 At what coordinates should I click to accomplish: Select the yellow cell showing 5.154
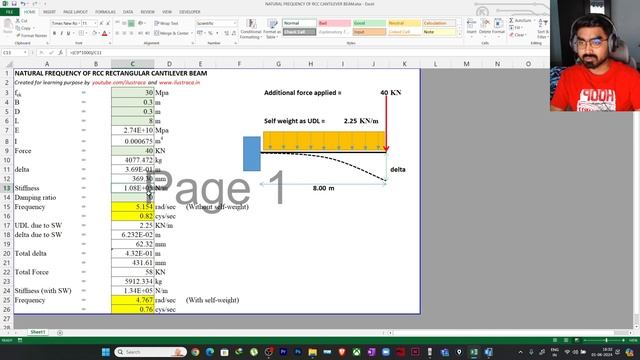pyautogui.click(x=133, y=207)
